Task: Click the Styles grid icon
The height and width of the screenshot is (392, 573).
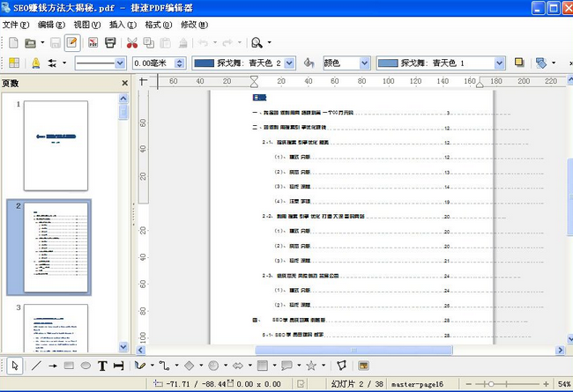Action: click(x=14, y=63)
